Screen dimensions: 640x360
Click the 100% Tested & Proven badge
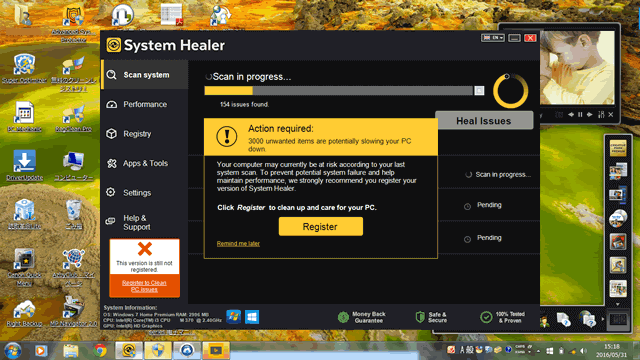(503, 317)
